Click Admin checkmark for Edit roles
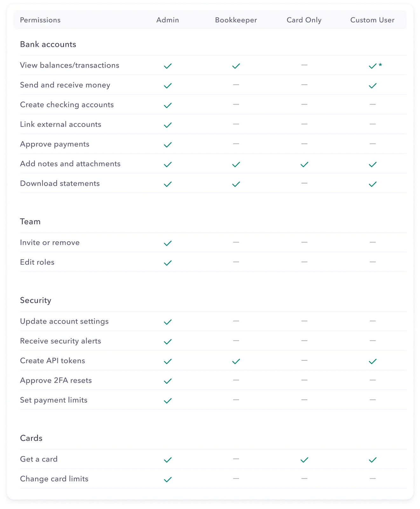The width and height of the screenshot is (420, 509). pyautogui.click(x=168, y=263)
